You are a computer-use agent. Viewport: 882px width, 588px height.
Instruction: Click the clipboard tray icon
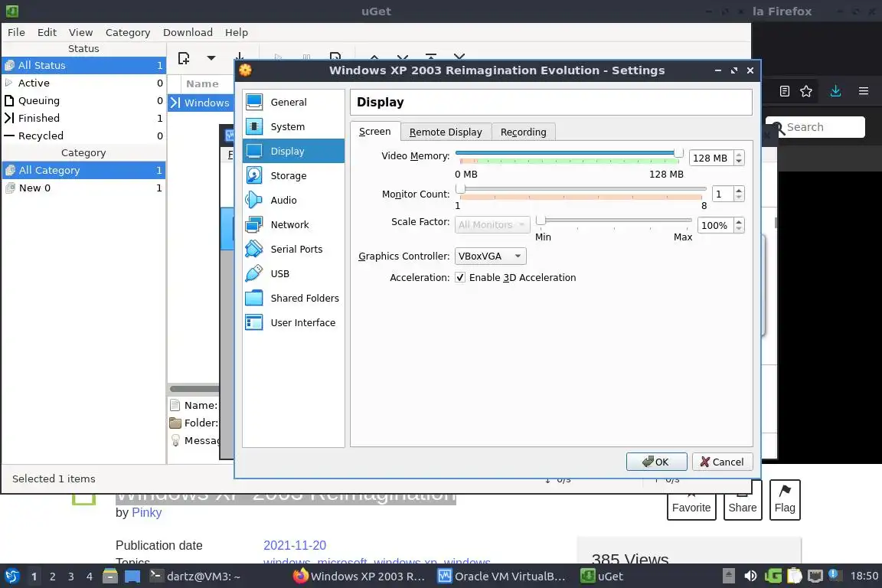pyautogui.click(x=794, y=576)
